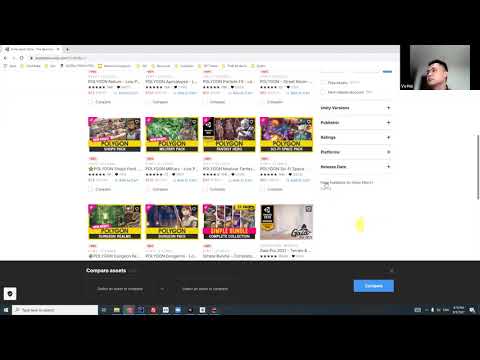
Task: Click the volume icon in system tray
Action: point(439,310)
